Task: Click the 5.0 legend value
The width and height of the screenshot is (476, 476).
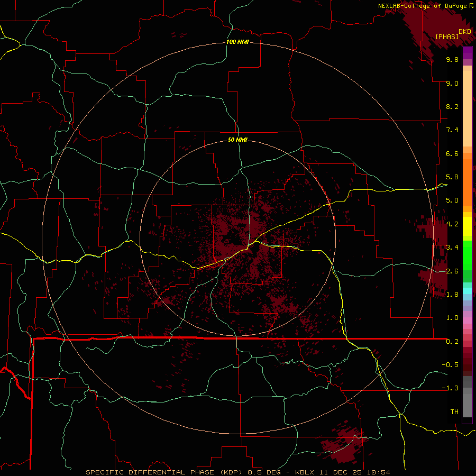Action: [452, 200]
